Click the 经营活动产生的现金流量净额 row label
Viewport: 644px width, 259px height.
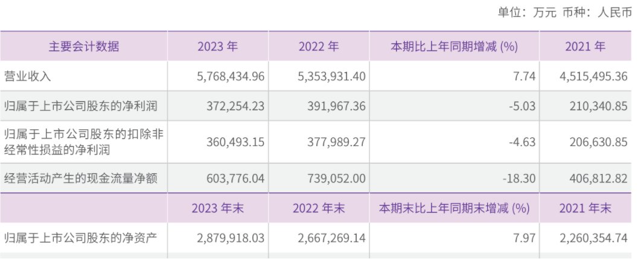tap(80, 178)
